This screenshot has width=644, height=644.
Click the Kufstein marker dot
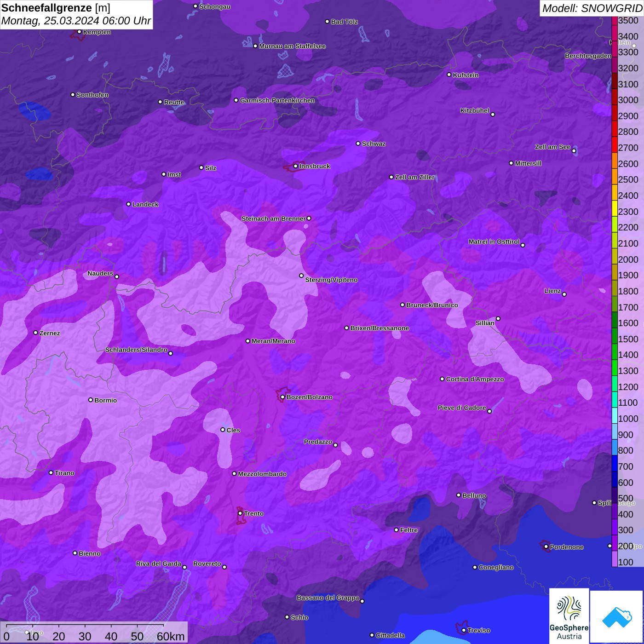pyautogui.click(x=449, y=75)
